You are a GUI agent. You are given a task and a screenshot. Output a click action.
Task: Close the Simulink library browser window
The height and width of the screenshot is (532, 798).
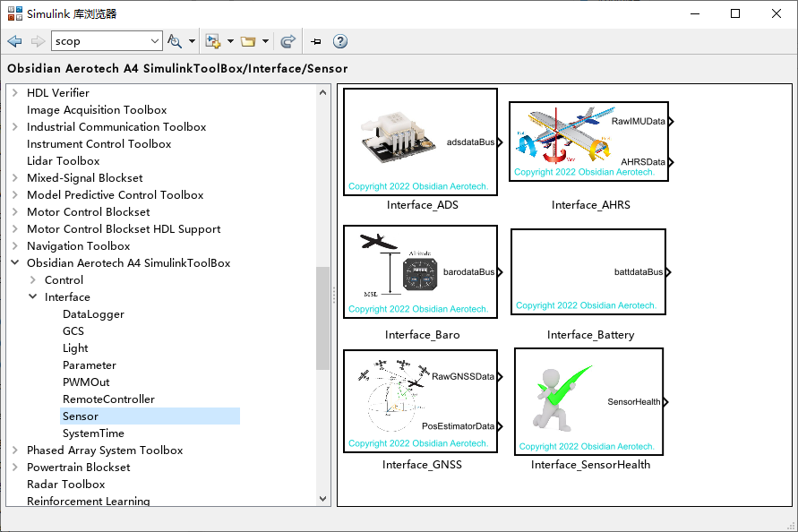click(x=777, y=13)
